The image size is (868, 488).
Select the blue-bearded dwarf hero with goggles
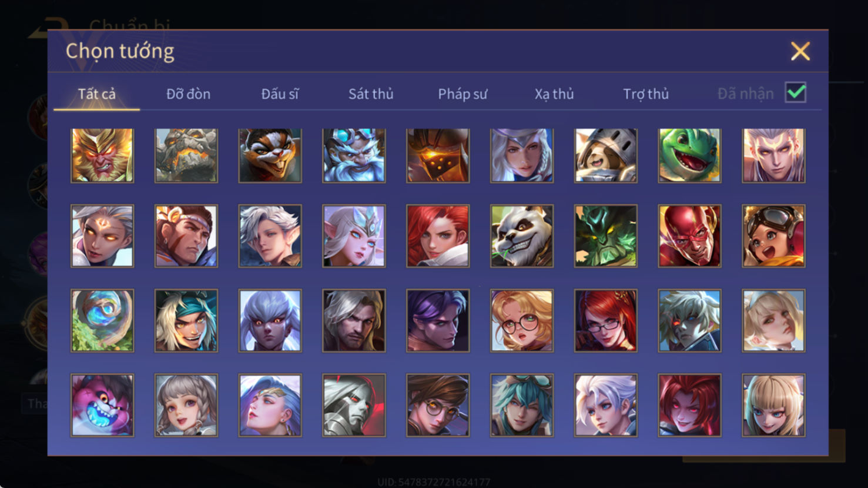(354, 155)
